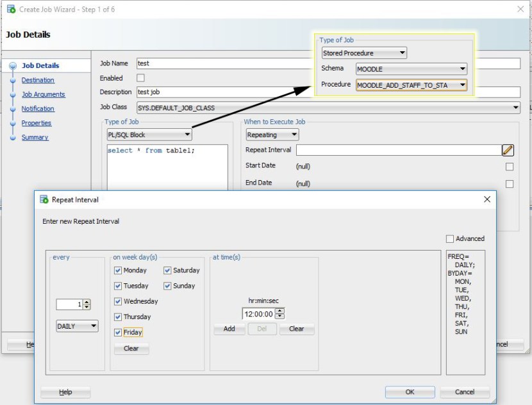Increase the hr:min:sec time spinner

(280, 311)
